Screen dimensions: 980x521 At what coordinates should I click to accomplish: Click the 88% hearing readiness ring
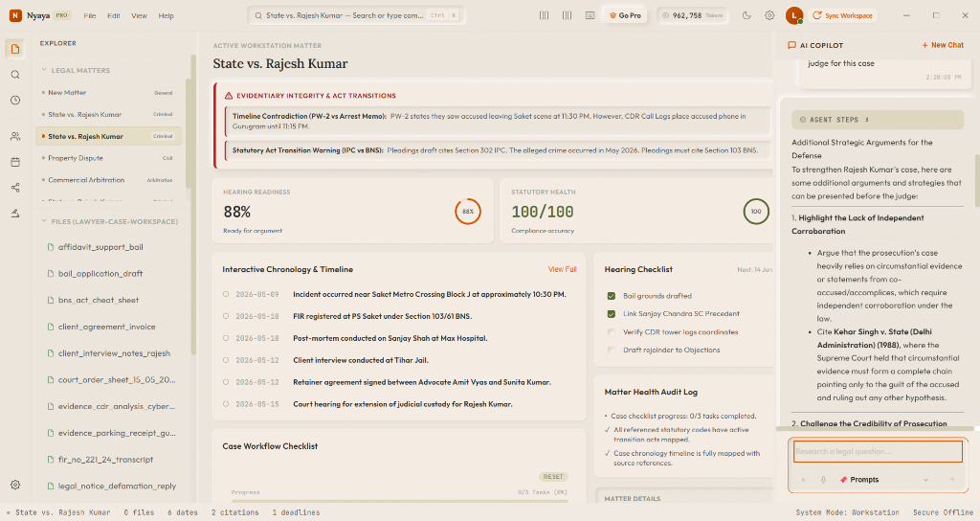tap(467, 212)
